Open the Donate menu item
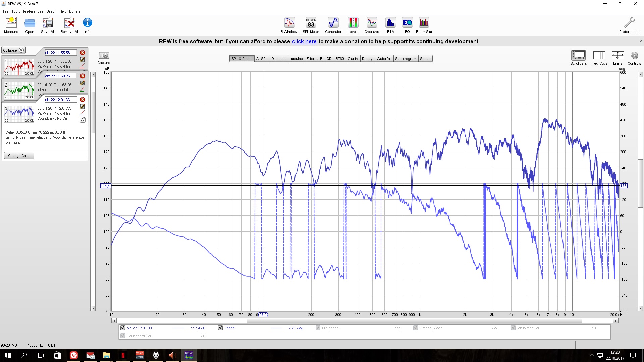The width and height of the screenshot is (644, 362). 75,11
